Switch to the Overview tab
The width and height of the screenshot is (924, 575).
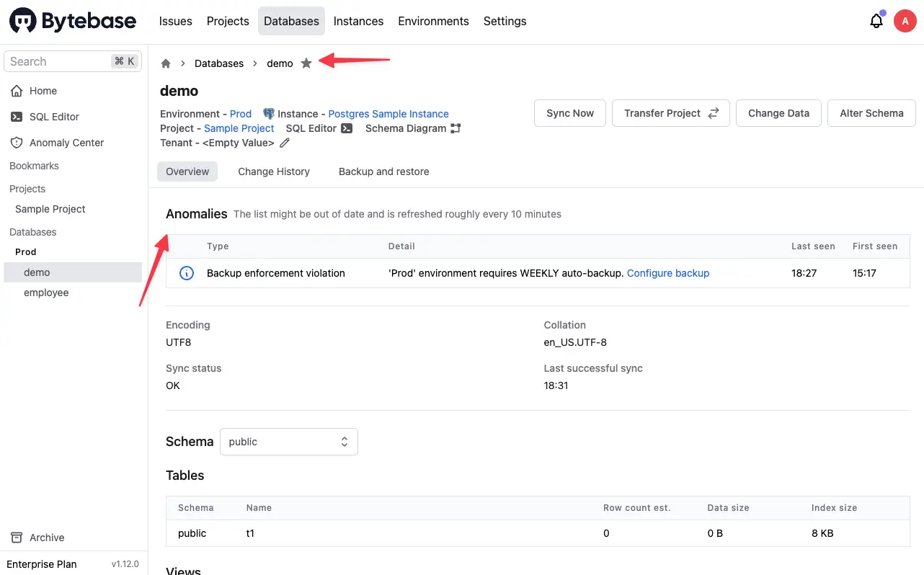pos(187,171)
